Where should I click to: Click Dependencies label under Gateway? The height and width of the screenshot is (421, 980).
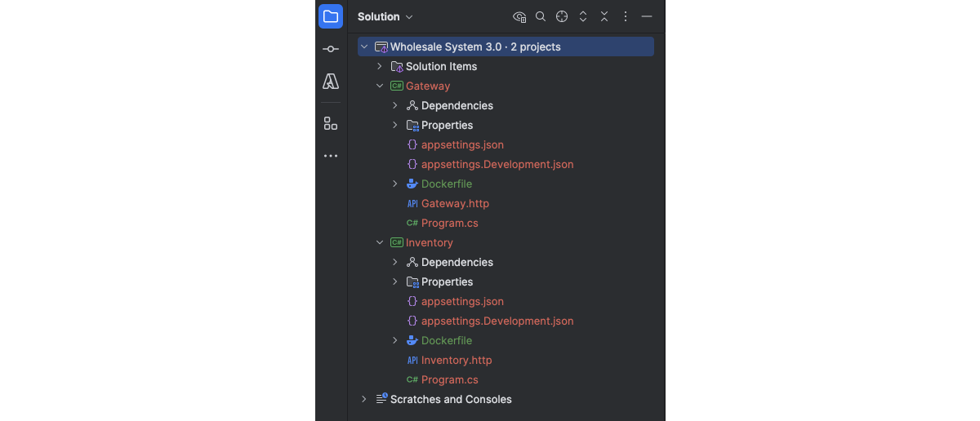pos(457,105)
